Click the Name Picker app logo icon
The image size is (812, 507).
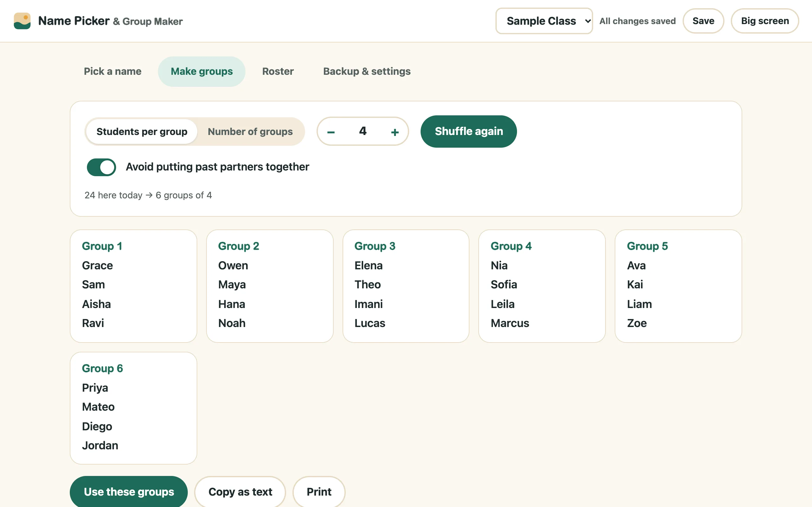tap(22, 21)
